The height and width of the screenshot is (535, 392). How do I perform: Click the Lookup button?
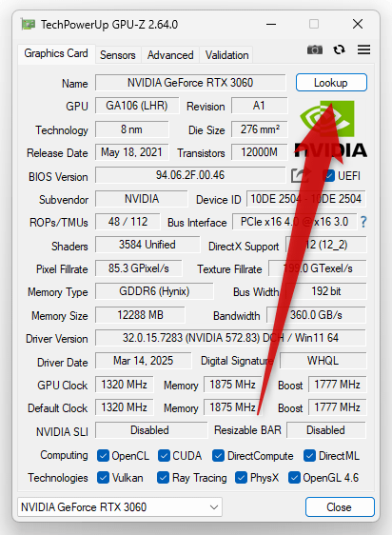tap(331, 83)
